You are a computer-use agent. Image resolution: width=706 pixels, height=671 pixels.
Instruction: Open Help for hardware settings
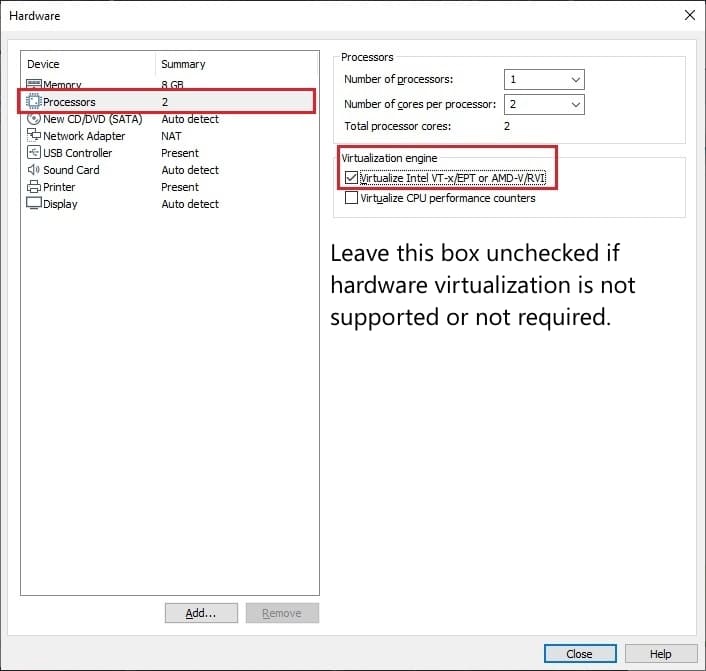click(660, 653)
